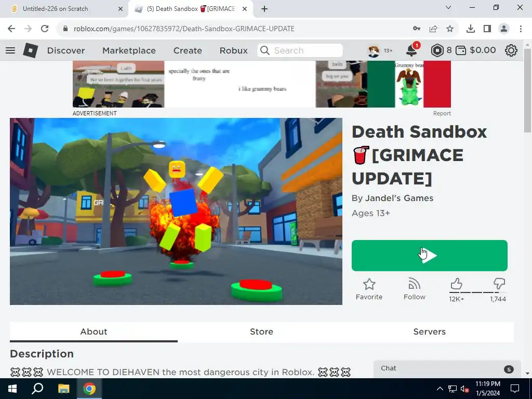The height and width of the screenshot is (399, 532).
Task: Open the wallet $0.00 balance
Action: pos(475,50)
